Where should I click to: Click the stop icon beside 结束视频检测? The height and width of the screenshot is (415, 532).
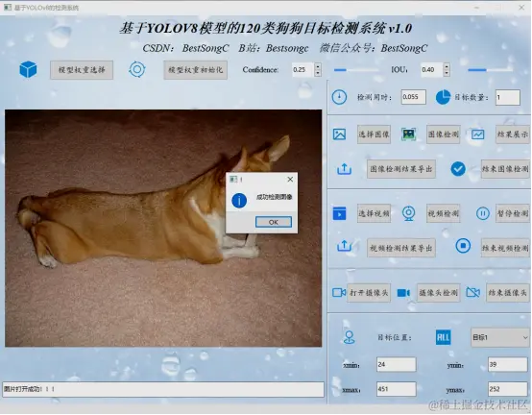[x=463, y=246]
